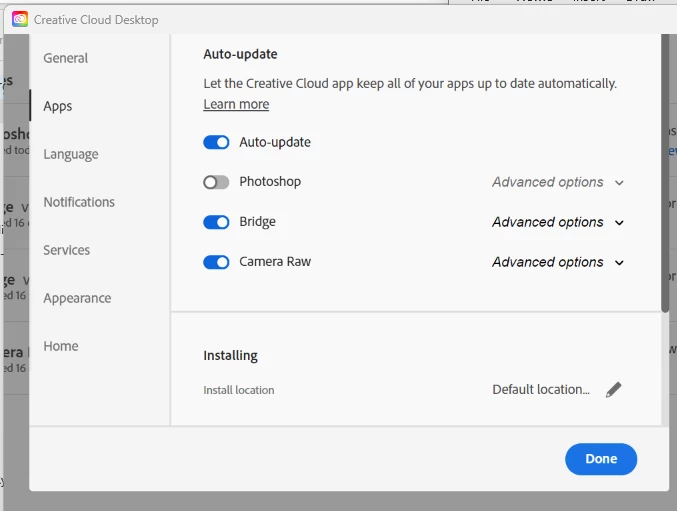
Task: Click the Auto-update section heading
Action: click(240, 54)
